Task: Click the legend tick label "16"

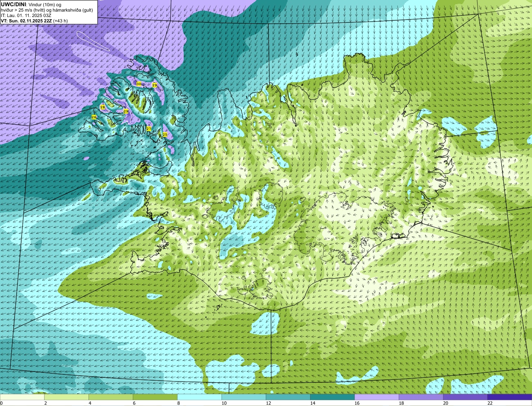Action: (357, 403)
